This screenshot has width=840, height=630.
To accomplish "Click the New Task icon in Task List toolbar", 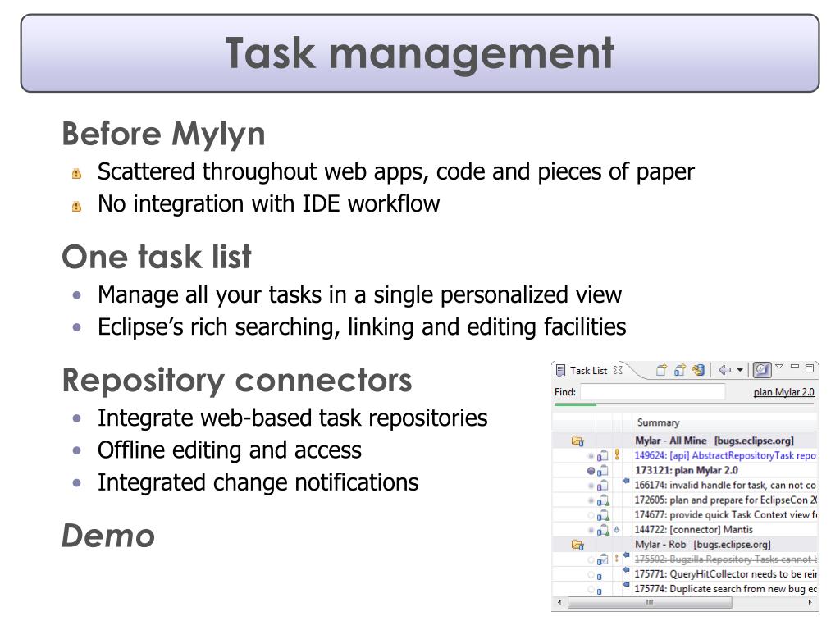I will click(x=662, y=370).
